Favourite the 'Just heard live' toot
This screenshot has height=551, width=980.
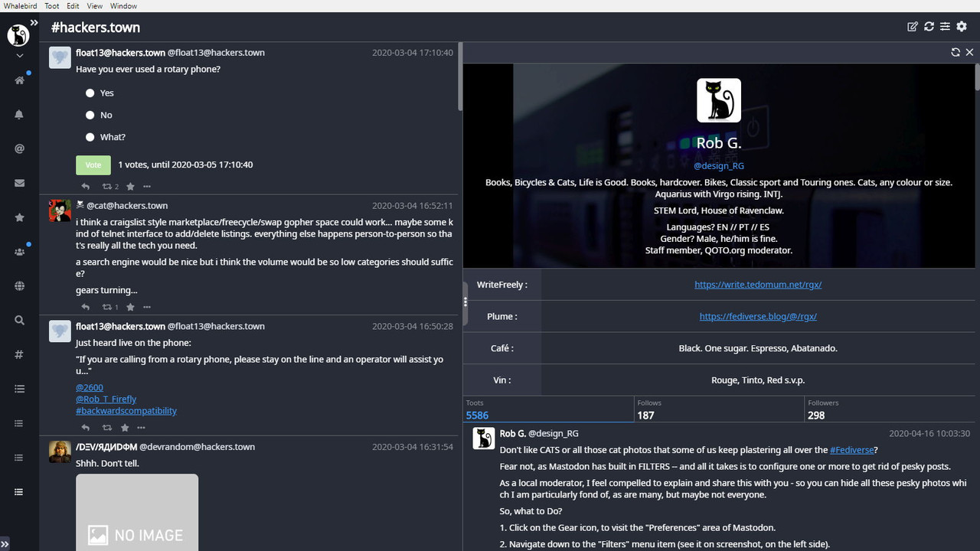point(125,428)
